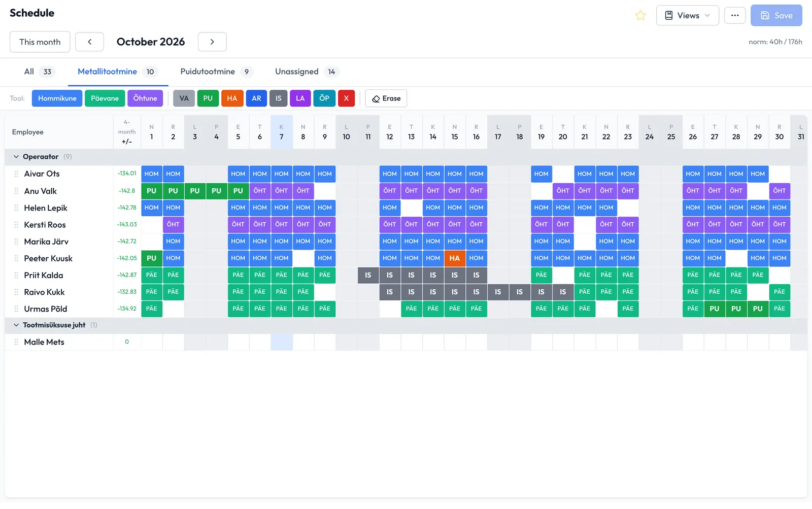Click the drag handle beside Anu Valk
This screenshot has width=812, height=509.
click(16, 191)
